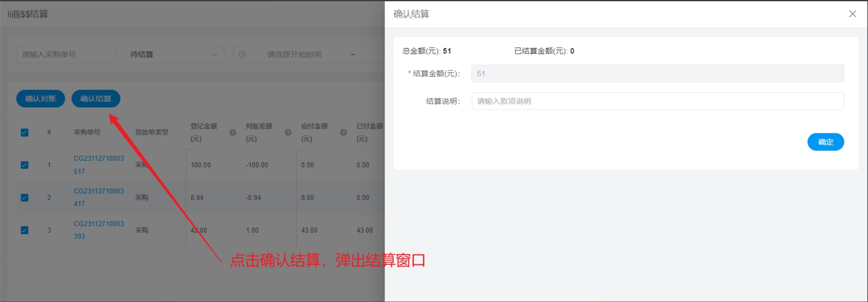Click the clock icon in date range picker
Viewport: 868px width, 302px height.
point(242,54)
